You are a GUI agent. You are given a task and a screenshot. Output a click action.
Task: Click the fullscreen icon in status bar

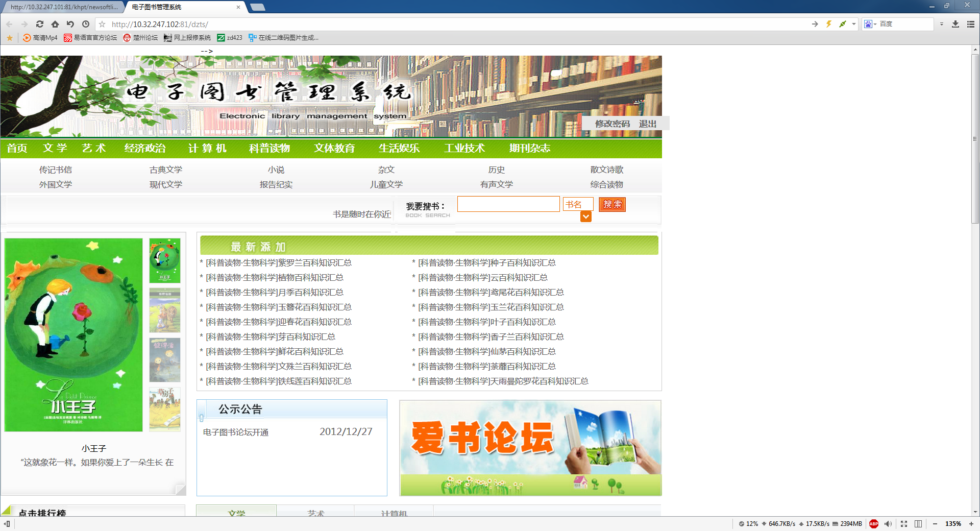pos(904,524)
